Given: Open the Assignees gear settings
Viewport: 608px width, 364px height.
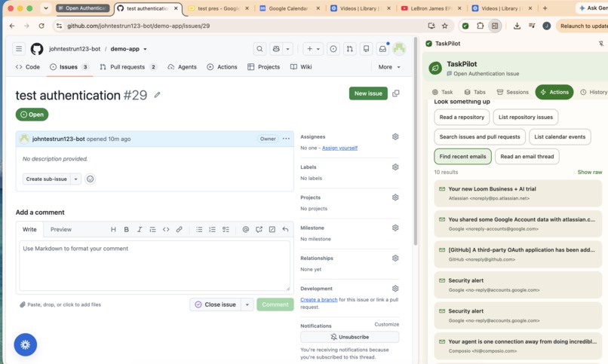Looking at the screenshot, I should [x=395, y=136].
